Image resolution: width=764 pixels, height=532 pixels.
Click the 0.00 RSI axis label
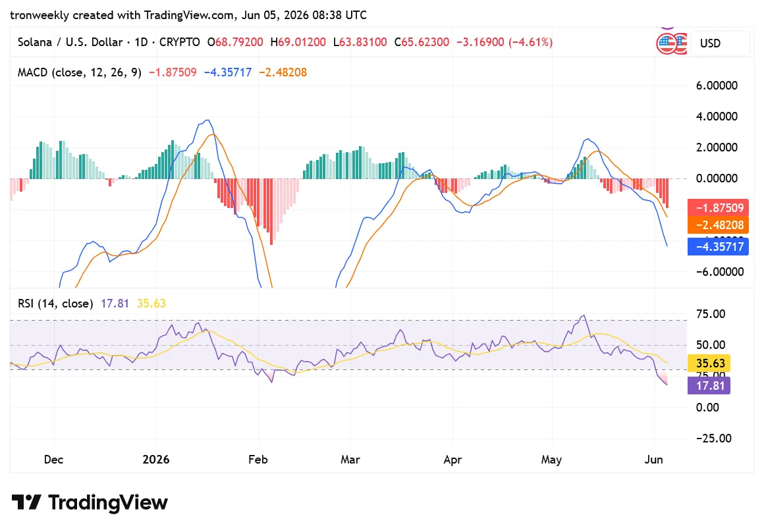(x=707, y=408)
